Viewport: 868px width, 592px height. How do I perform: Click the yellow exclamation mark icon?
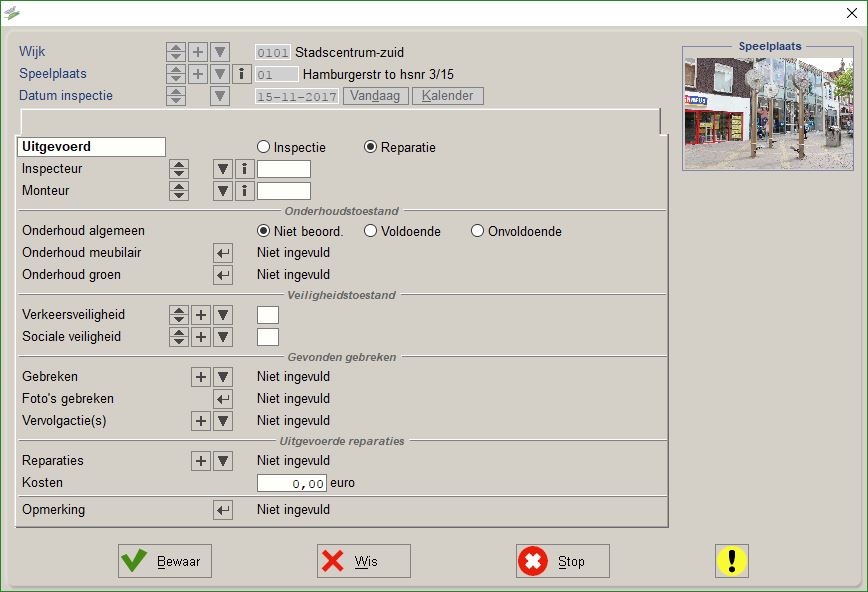(732, 560)
